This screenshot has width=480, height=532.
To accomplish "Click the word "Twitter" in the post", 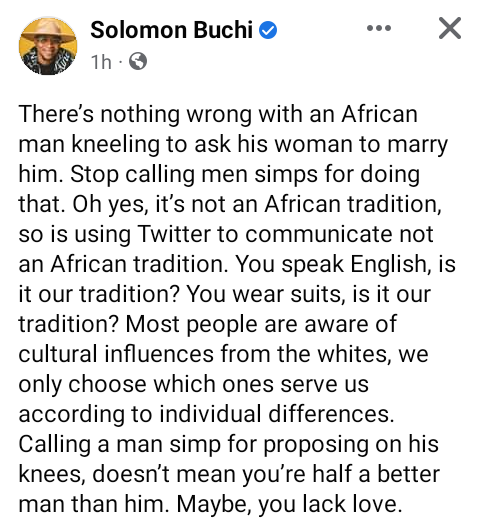I will click(174, 234).
